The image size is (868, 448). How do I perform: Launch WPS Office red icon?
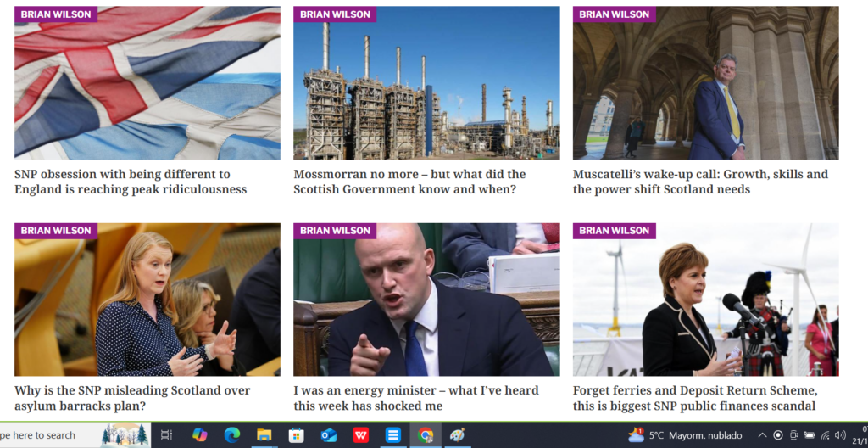(361, 435)
